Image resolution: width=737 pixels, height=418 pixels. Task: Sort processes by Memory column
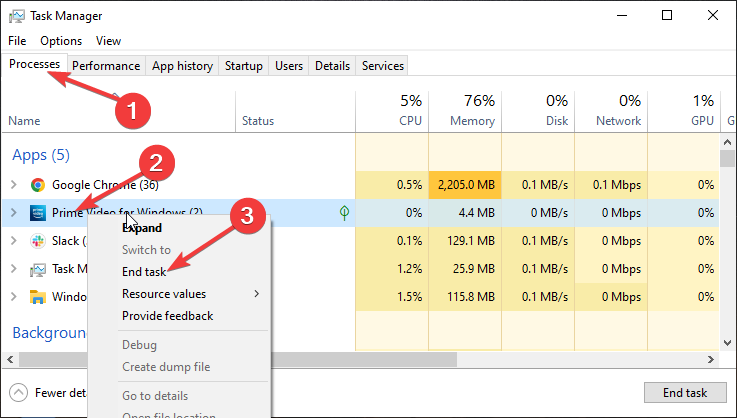click(472, 110)
